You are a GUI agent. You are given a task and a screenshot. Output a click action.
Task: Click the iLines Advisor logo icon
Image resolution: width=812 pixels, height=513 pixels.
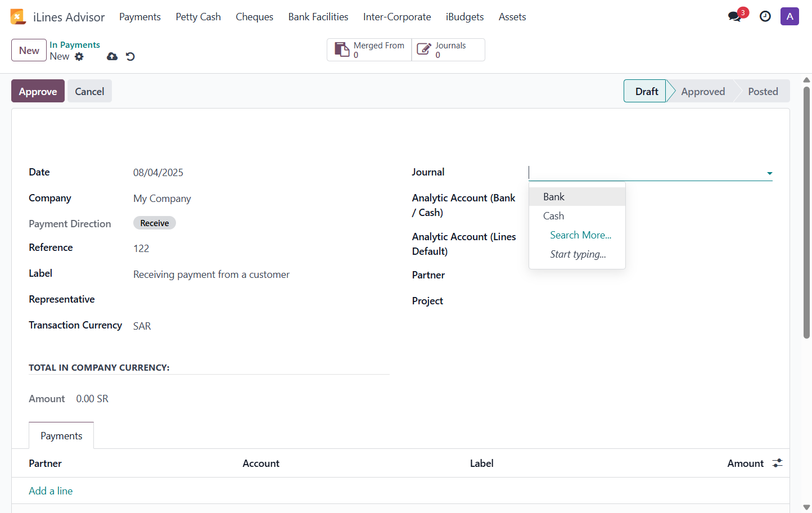coord(18,17)
